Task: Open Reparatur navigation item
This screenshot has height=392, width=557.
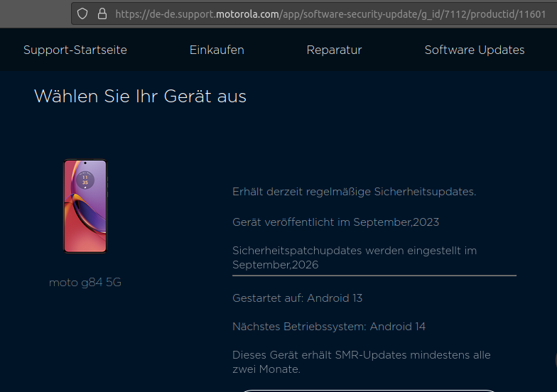Action: [334, 50]
